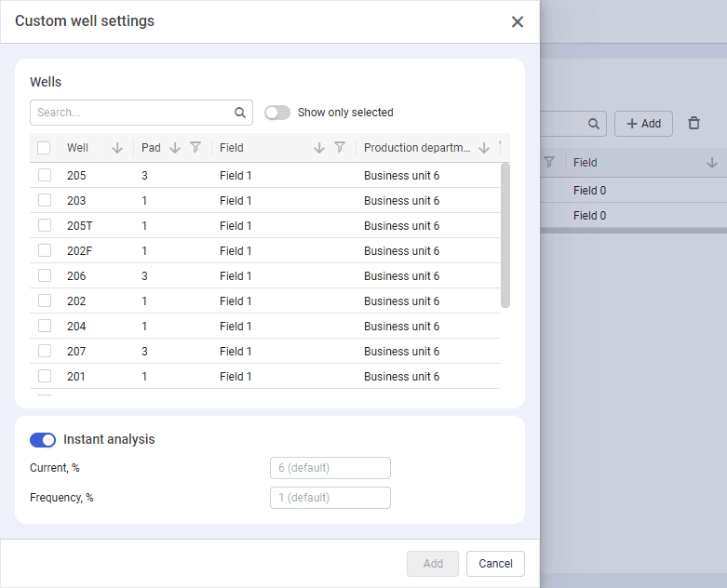Click the Current, % input field

330,468
